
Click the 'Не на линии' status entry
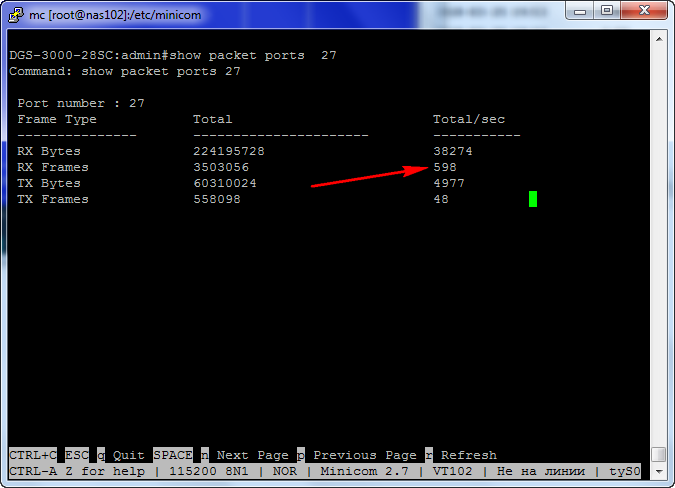click(541, 471)
